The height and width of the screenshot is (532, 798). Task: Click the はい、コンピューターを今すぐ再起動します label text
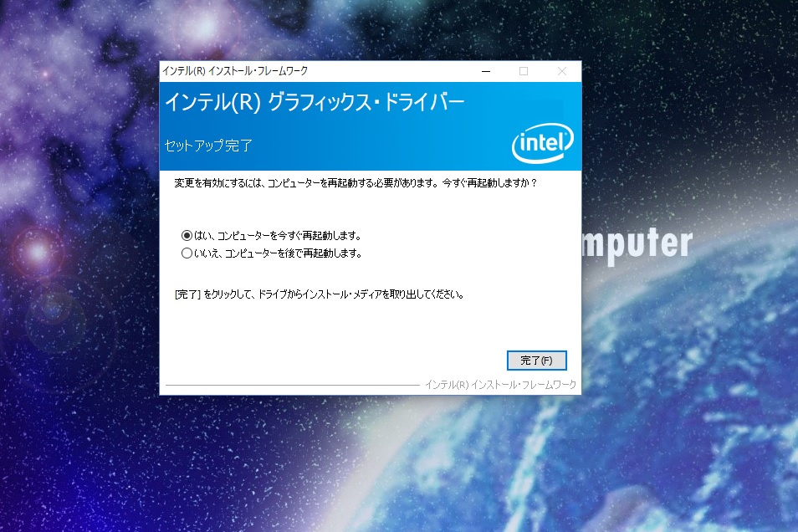tap(278, 236)
